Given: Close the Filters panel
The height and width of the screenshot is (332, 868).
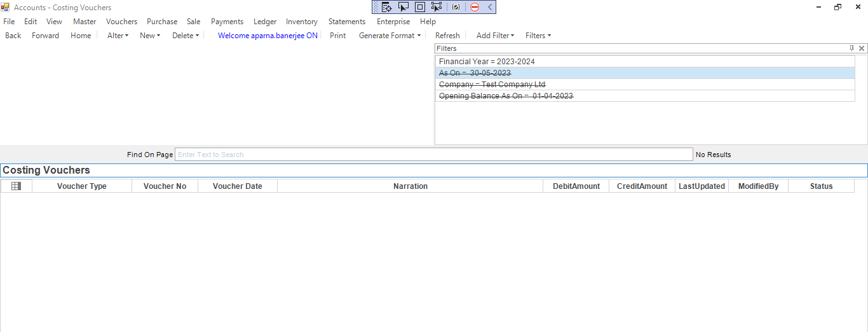Looking at the screenshot, I should point(862,48).
